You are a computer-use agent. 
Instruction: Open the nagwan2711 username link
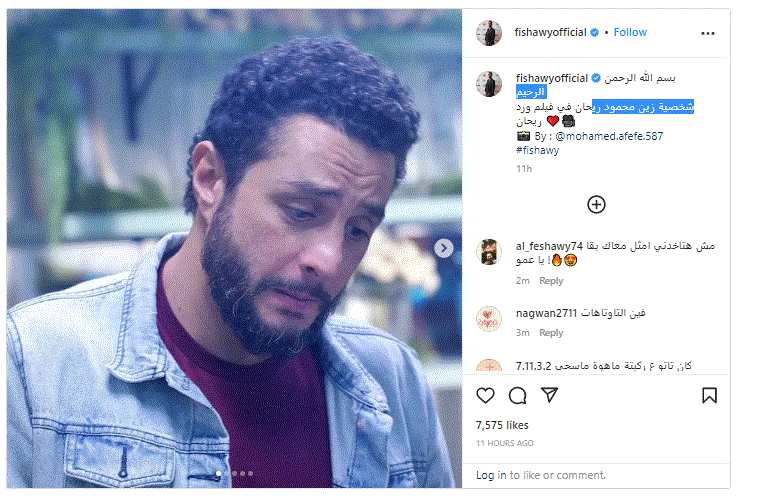(x=546, y=313)
